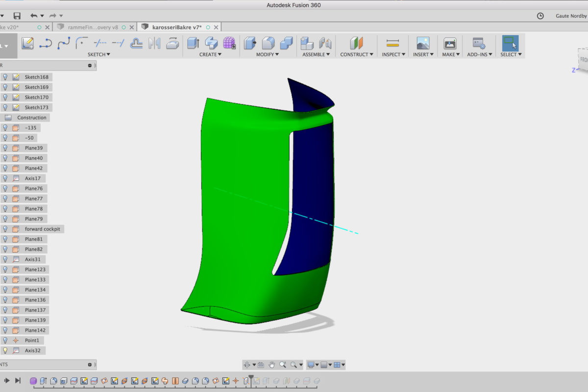Select the Pan hand tool
Viewport: 588px width, 392px height.
[x=272, y=365]
